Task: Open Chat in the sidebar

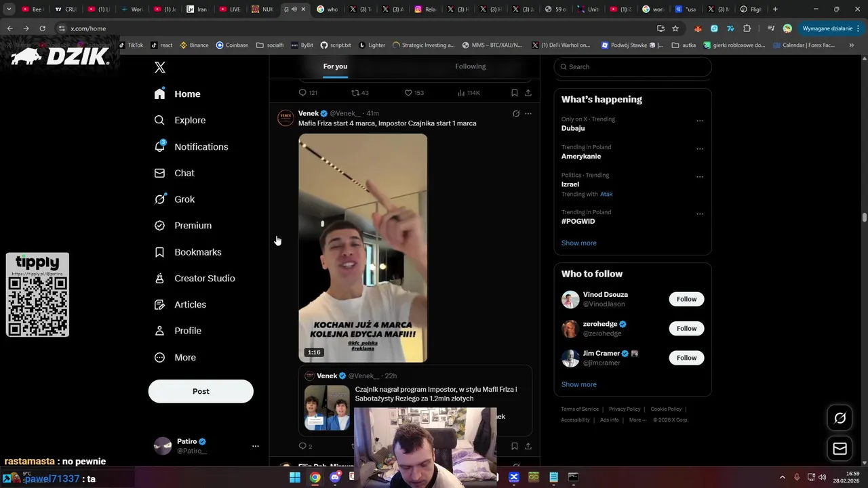Action: pyautogui.click(x=175, y=173)
